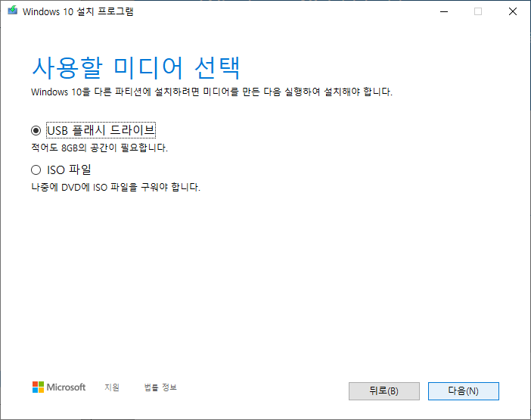Click the Windows 10 setup title bar icon
531x420 pixels.
13,11
